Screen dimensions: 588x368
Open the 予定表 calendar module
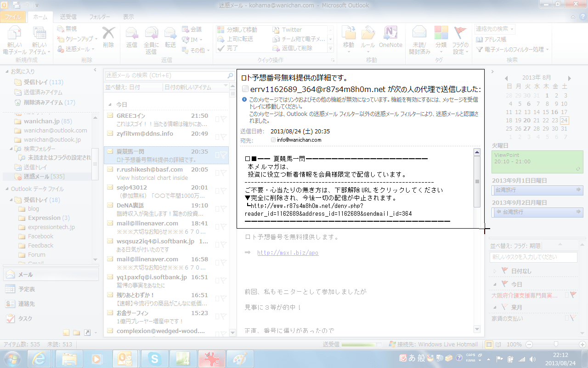[51, 289]
